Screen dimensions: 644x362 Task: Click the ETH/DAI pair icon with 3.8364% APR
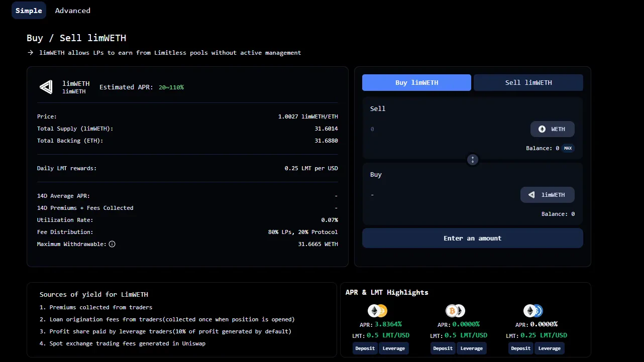[x=378, y=311]
